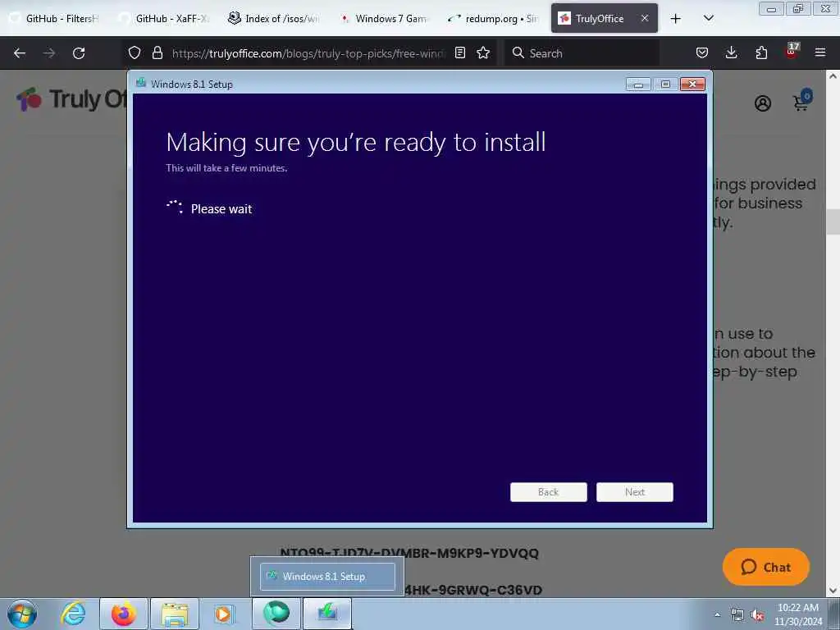The width and height of the screenshot is (840, 630).
Task: Open the Pocket save icon
Action: (x=702, y=52)
